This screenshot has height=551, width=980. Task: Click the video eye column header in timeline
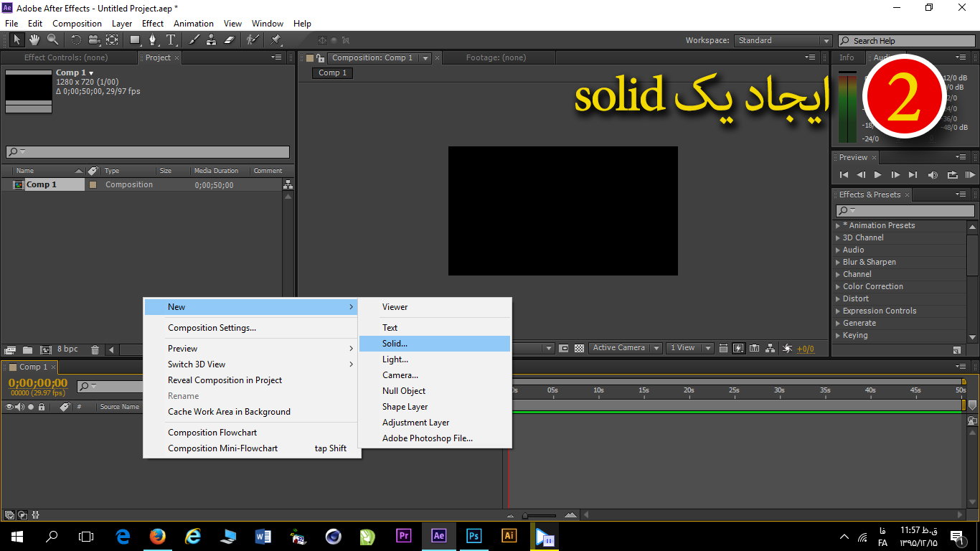pyautogui.click(x=9, y=407)
